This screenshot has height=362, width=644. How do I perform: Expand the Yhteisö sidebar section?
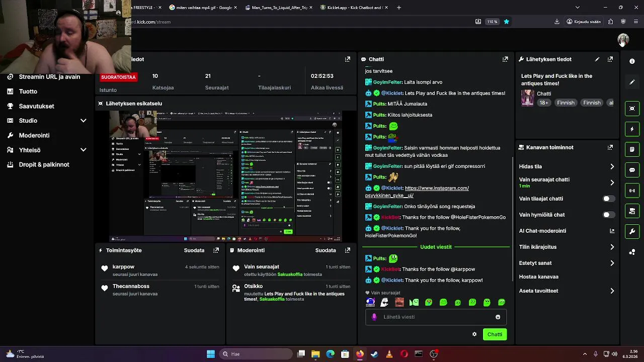[84, 150]
